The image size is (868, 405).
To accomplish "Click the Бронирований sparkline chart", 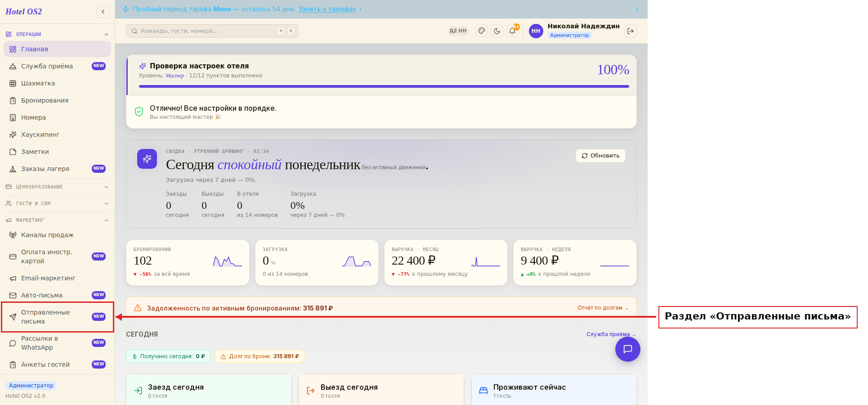I will pos(227,261).
